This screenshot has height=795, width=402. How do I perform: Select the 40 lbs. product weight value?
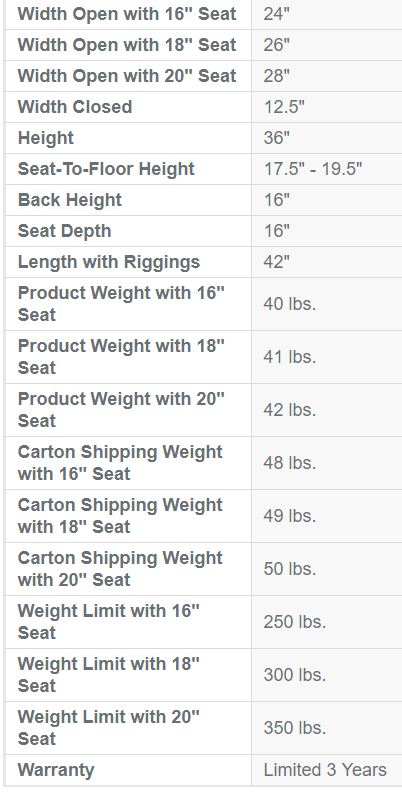289,304
